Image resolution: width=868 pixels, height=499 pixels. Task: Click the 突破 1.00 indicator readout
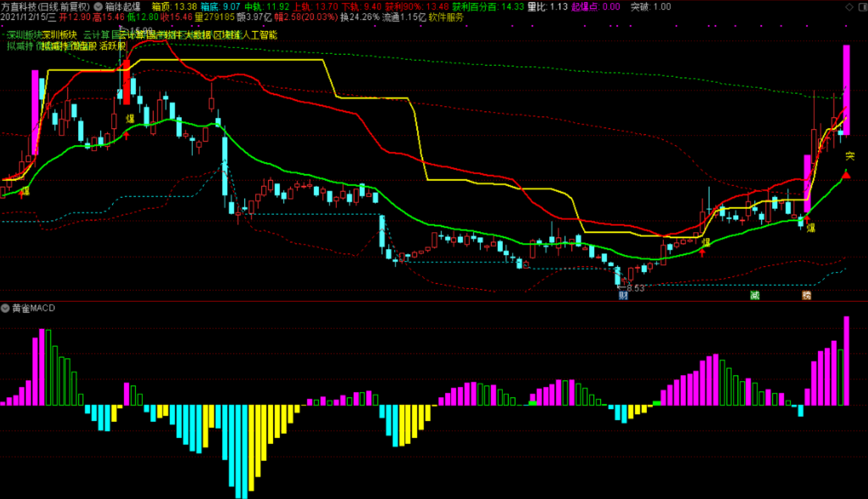[650, 7]
